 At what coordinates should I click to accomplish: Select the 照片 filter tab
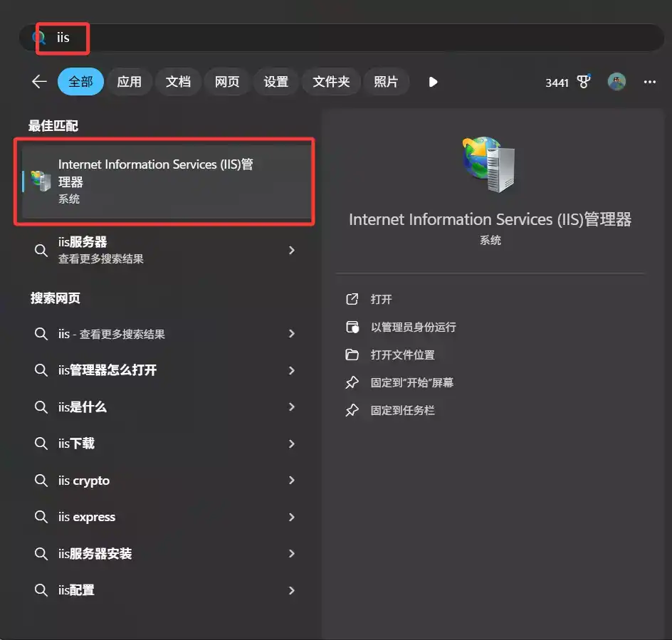point(386,81)
